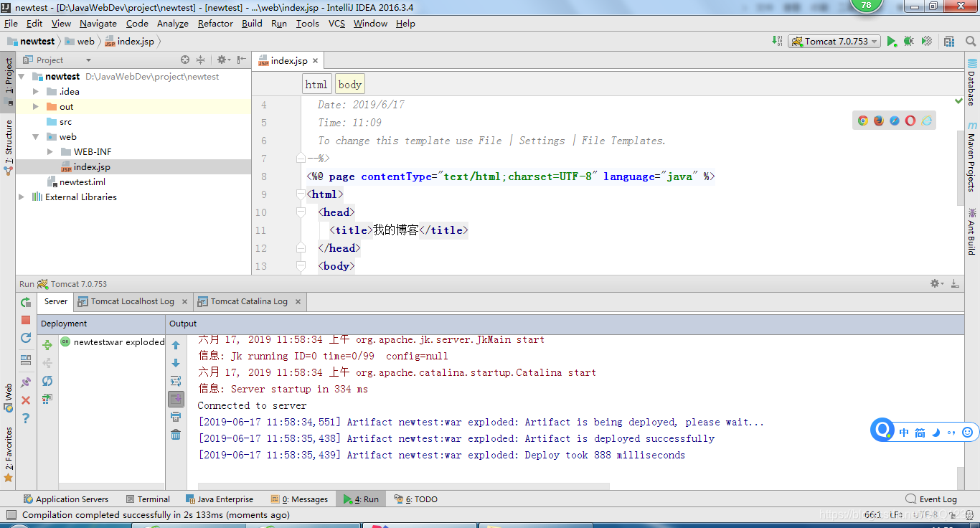Toggle the pin tab icon in Run panel

26,382
